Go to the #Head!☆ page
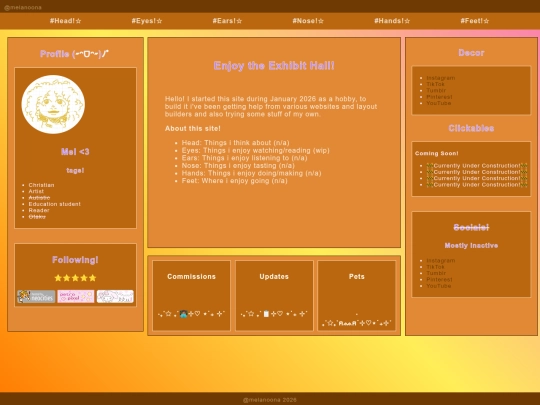This screenshot has width=540, height=405. coord(65,21)
